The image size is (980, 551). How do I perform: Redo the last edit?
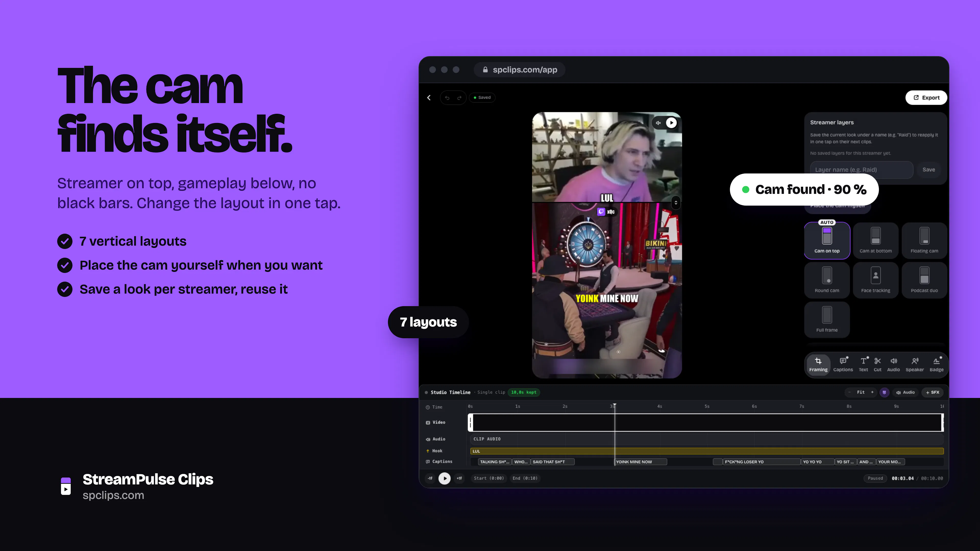point(459,98)
